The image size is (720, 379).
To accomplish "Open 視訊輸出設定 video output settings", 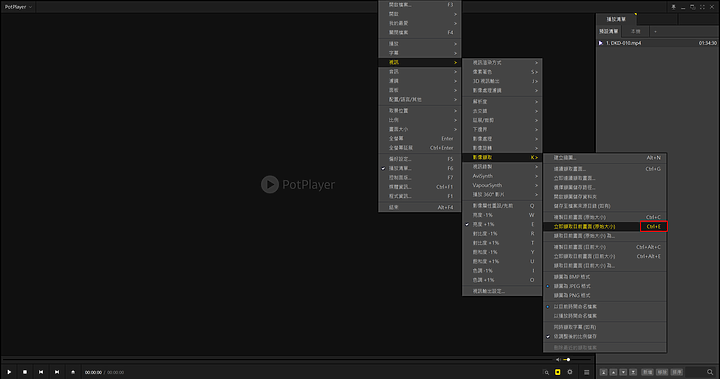I will click(x=502, y=291).
